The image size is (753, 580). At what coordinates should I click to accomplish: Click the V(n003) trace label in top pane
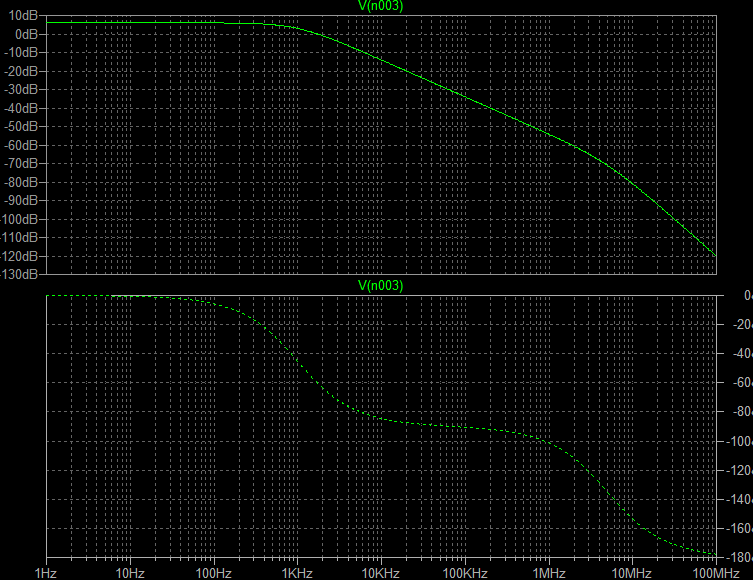380,6
